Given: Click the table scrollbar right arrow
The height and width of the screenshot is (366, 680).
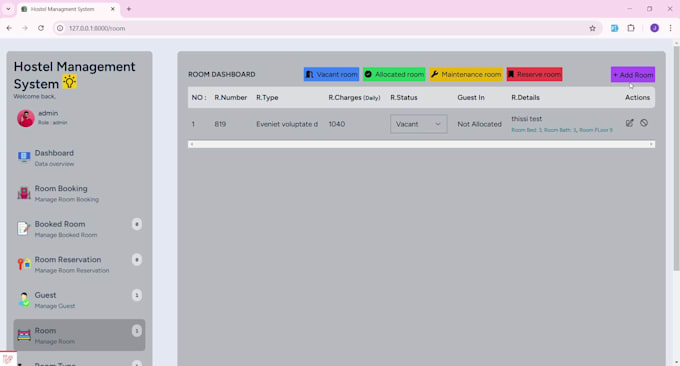Looking at the screenshot, I should pos(651,144).
